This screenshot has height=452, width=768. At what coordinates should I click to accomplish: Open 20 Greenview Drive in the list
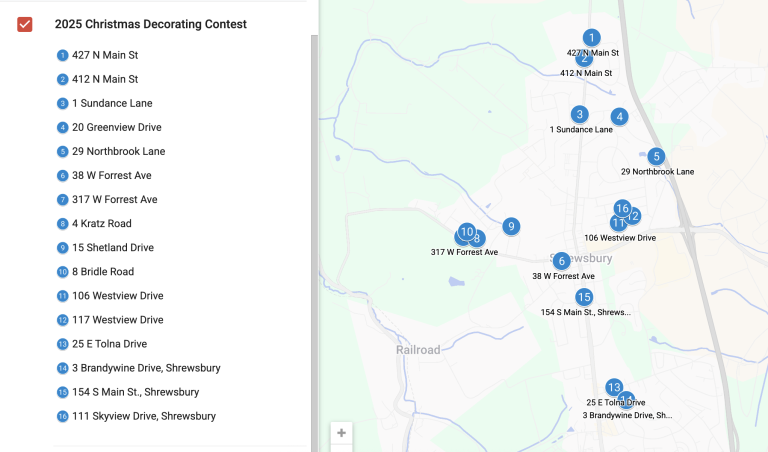coord(116,127)
